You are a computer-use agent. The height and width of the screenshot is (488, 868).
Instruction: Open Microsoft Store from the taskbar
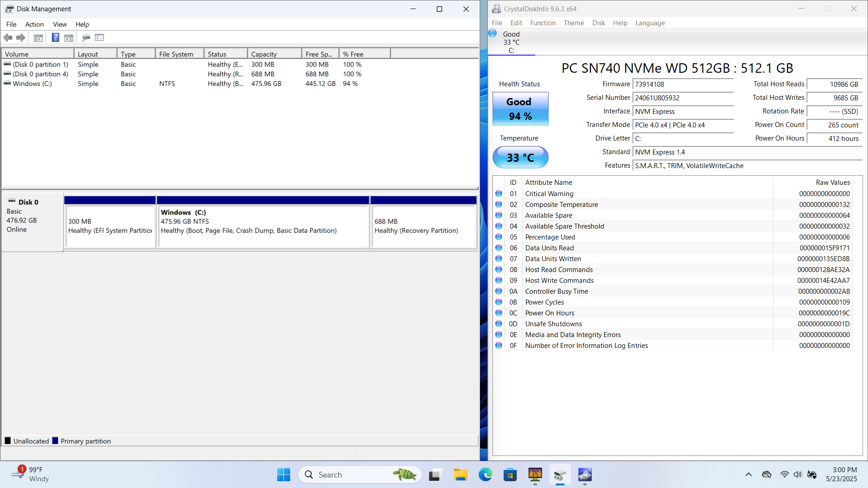point(510,474)
